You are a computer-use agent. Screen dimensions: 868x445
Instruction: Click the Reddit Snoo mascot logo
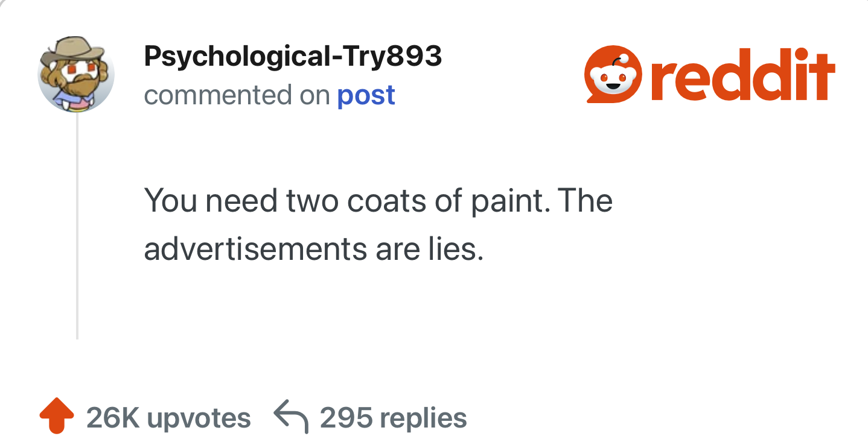(x=613, y=75)
